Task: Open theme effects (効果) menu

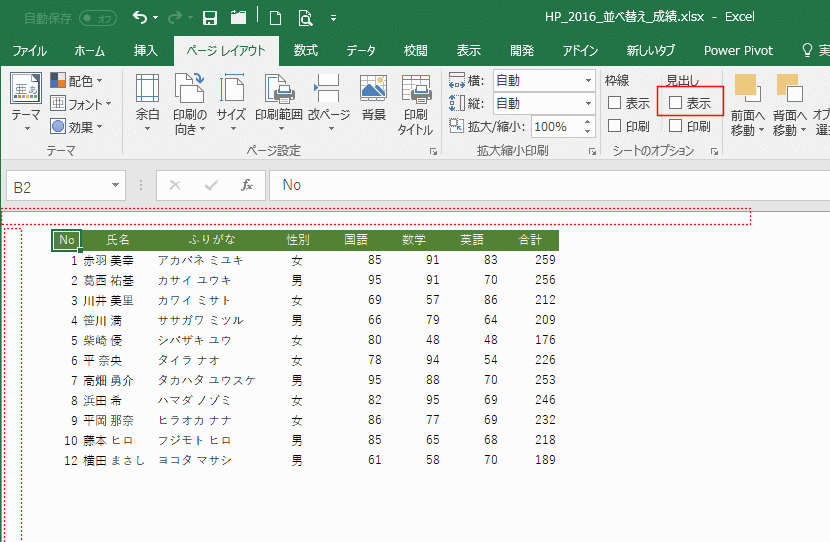Action: (x=77, y=127)
